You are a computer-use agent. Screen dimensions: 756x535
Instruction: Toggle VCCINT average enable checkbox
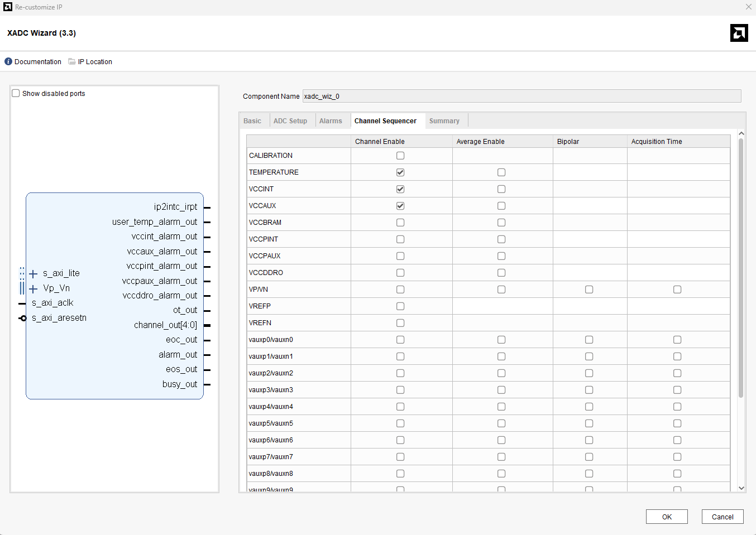coord(501,189)
